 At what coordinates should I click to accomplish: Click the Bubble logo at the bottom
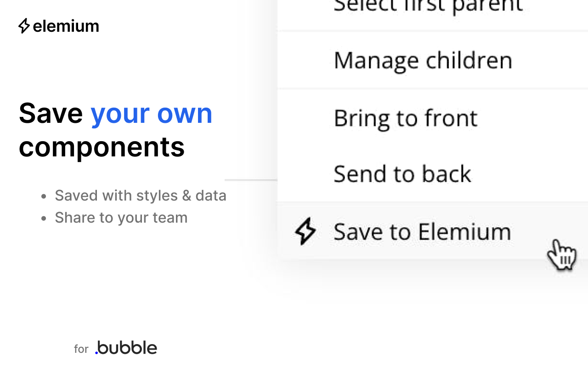point(125,347)
